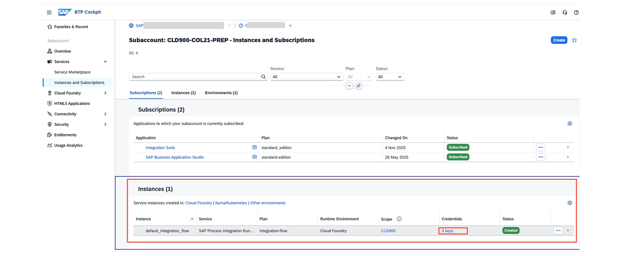Expand details arrow for default_integration_flow row
644x256 pixels.
568,231
